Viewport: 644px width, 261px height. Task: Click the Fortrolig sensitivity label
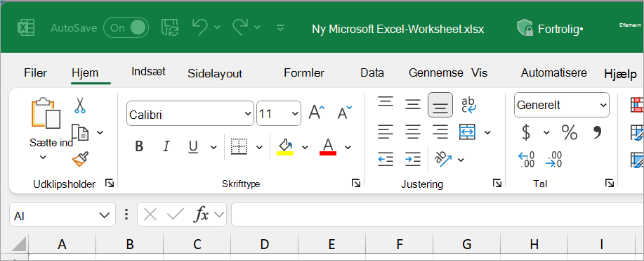click(x=550, y=29)
